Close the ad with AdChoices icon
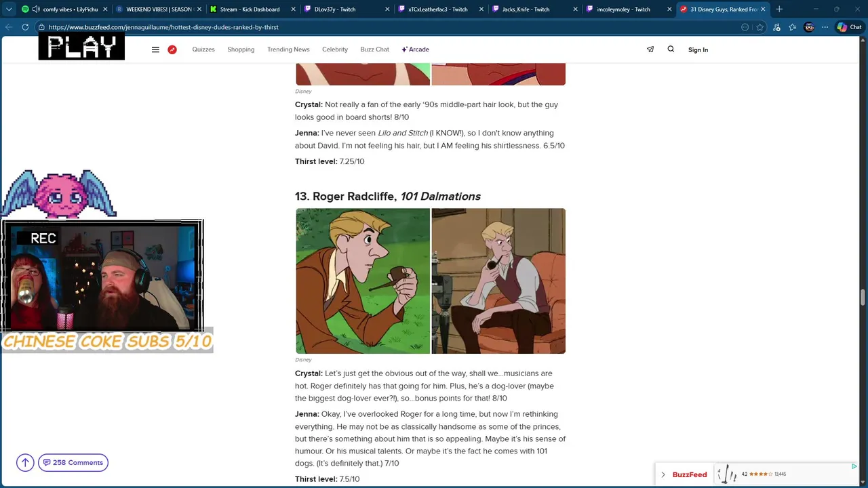Screen dimensions: 868x488 [854, 466]
